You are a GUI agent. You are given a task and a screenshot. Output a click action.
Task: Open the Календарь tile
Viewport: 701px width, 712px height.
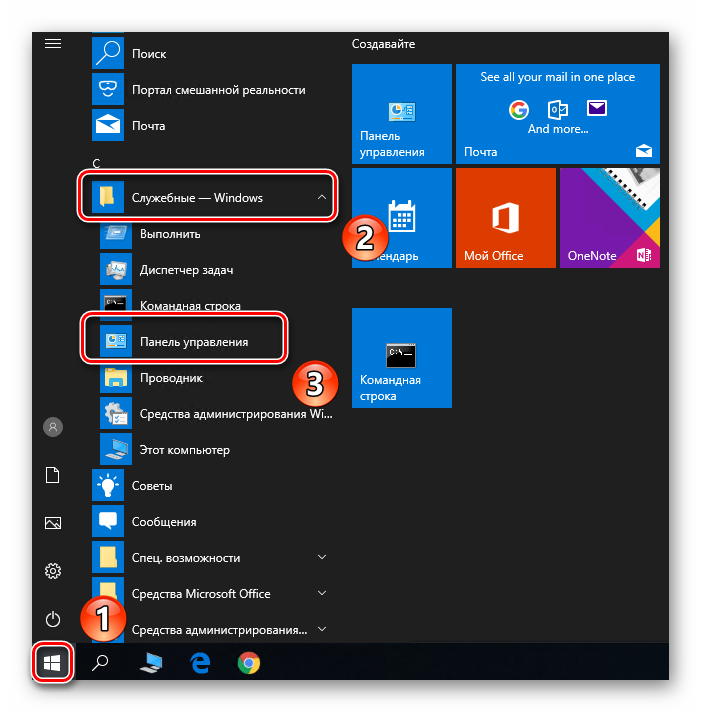pos(402,218)
